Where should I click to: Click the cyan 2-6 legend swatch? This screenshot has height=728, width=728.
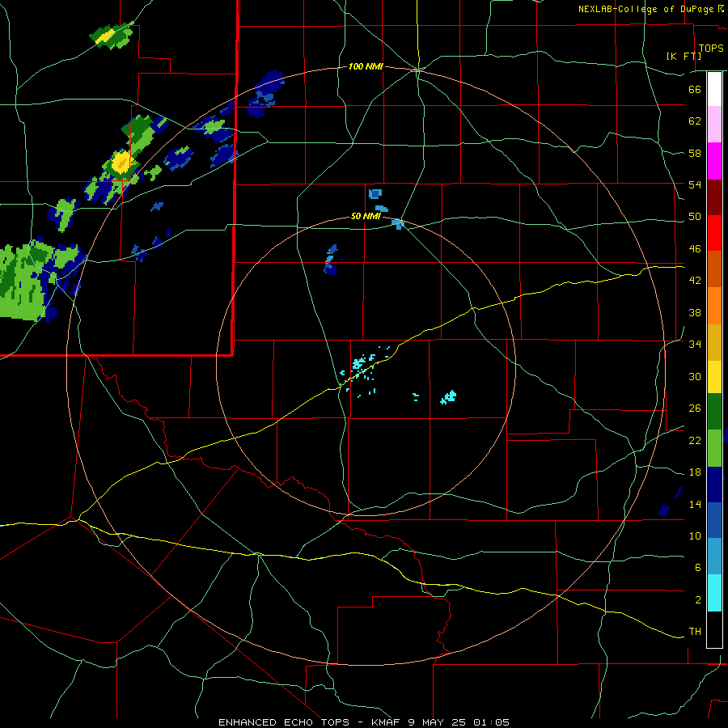714,593
